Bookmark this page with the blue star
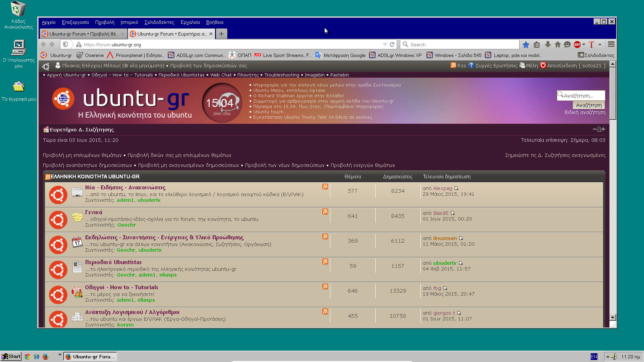Screen dimensions: 644x362 526,45
